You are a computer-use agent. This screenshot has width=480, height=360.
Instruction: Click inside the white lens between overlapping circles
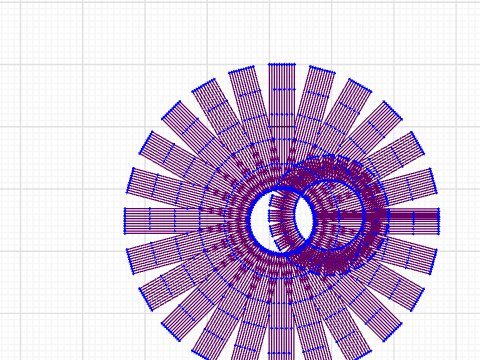[304, 218]
